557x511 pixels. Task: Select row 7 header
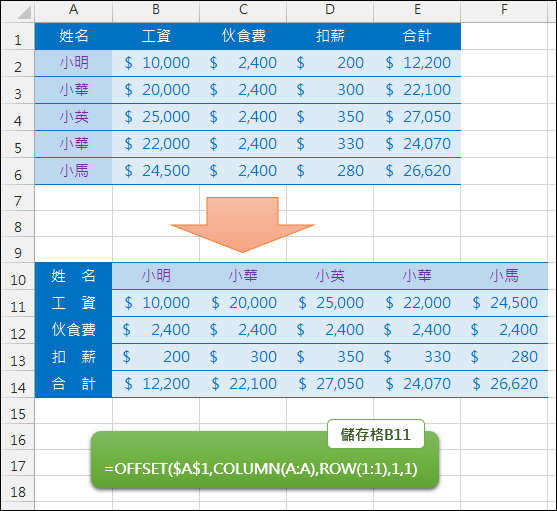click(x=18, y=198)
